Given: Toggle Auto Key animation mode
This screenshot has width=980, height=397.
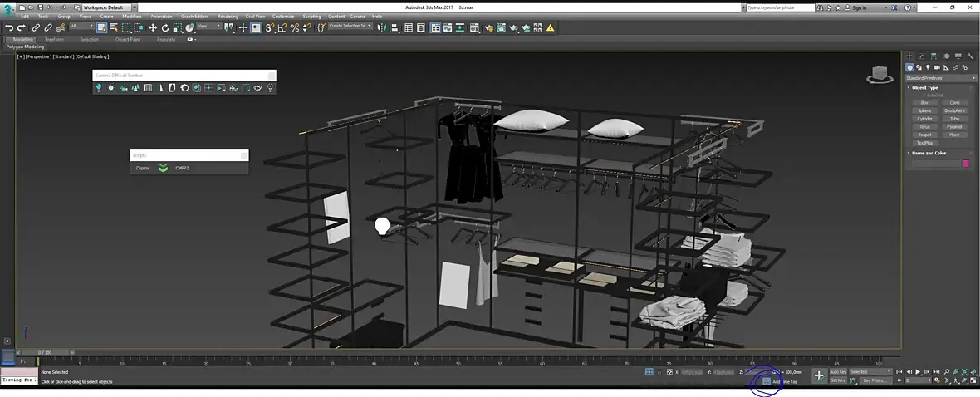Looking at the screenshot, I should (838, 371).
